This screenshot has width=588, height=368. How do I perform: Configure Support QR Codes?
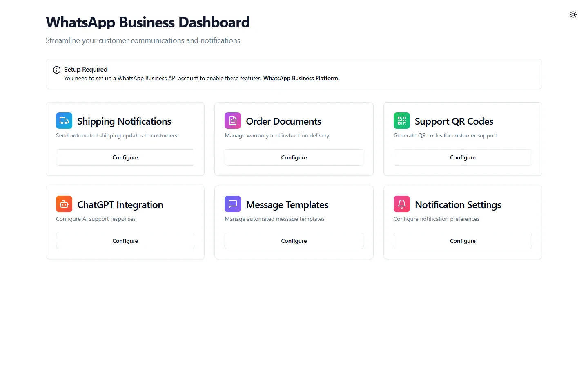tap(463, 157)
